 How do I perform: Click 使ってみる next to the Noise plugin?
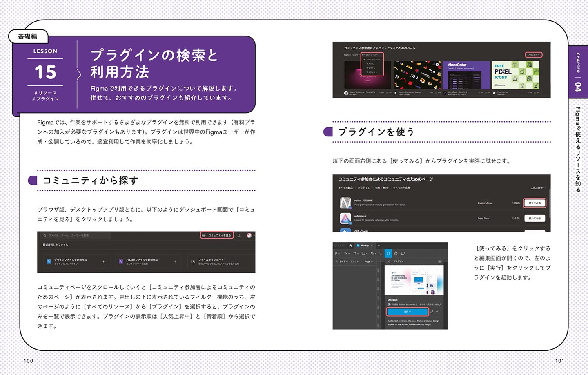tap(534, 203)
